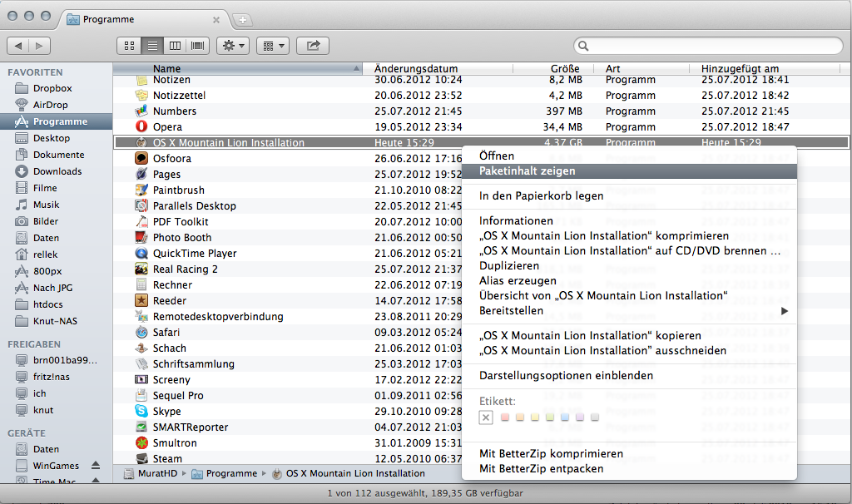Switch to list view in toolbar

pos(152,46)
